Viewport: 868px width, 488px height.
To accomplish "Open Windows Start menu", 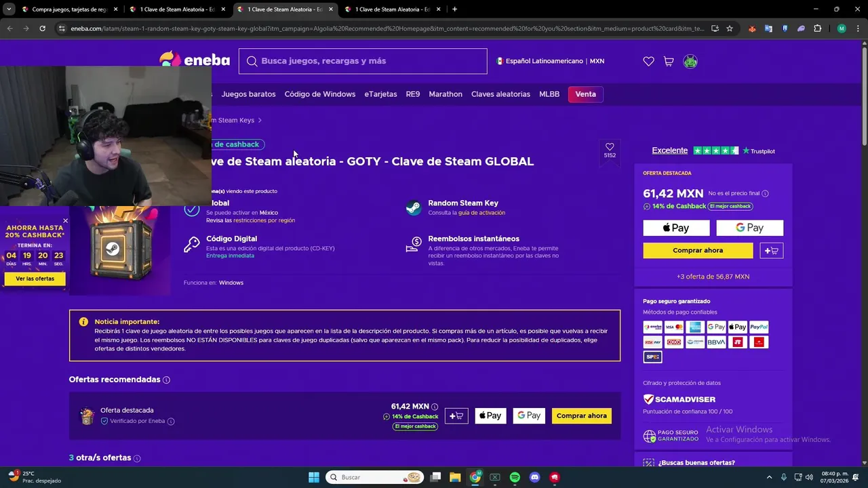I will point(314,477).
